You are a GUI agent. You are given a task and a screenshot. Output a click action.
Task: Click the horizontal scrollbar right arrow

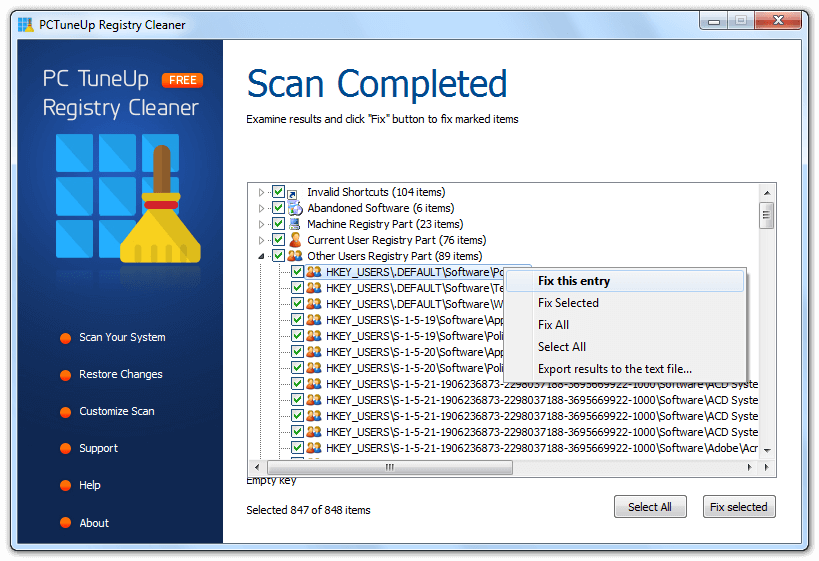tap(750, 467)
